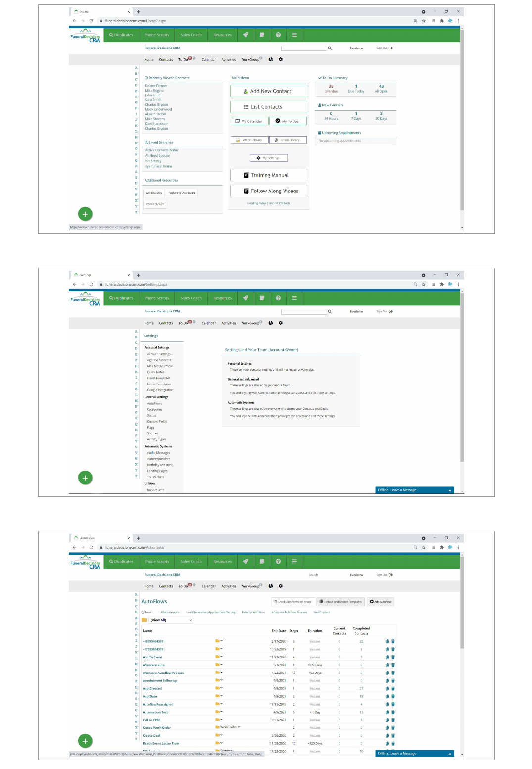Click the My Settings gear button
Screen dimensions: 532x769
(x=268, y=158)
